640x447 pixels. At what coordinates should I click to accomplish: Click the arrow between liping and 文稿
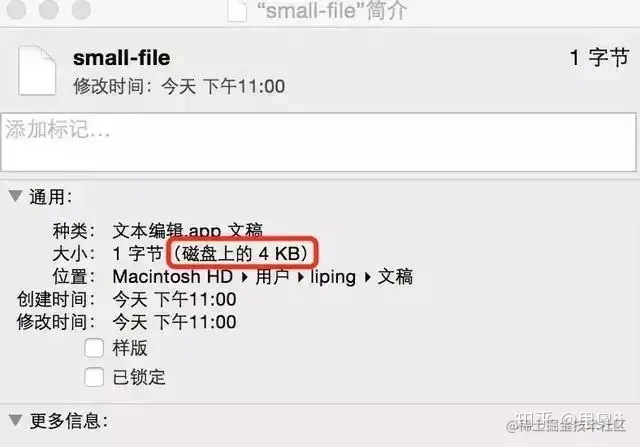pyautogui.click(x=367, y=278)
